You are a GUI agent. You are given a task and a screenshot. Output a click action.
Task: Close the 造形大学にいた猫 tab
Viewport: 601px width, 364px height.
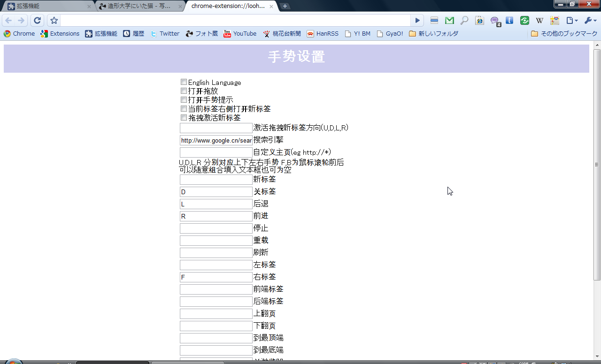click(181, 7)
